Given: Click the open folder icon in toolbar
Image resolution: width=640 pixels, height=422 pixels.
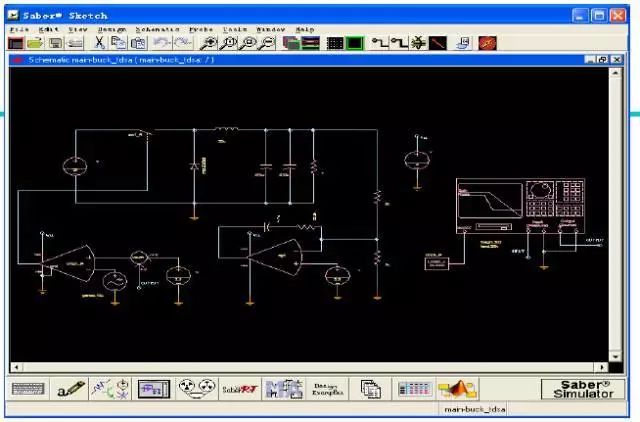Looking at the screenshot, I should pyautogui.click(x=36, y=43).
